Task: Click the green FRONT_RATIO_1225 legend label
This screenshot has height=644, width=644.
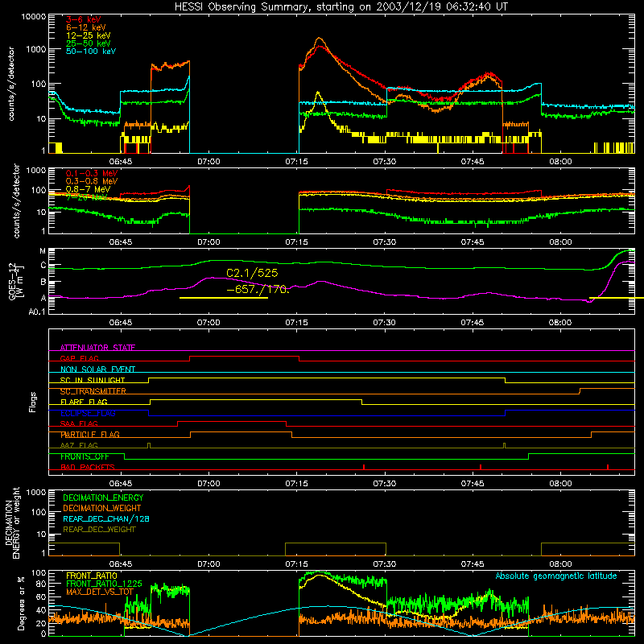Action: tap(104, 584)
